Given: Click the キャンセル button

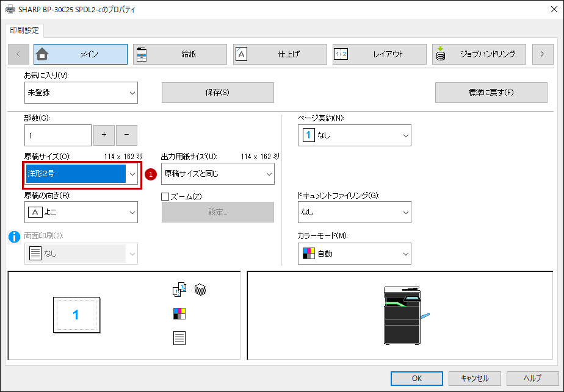Looking at the screenshot, I should pos(475,379).
